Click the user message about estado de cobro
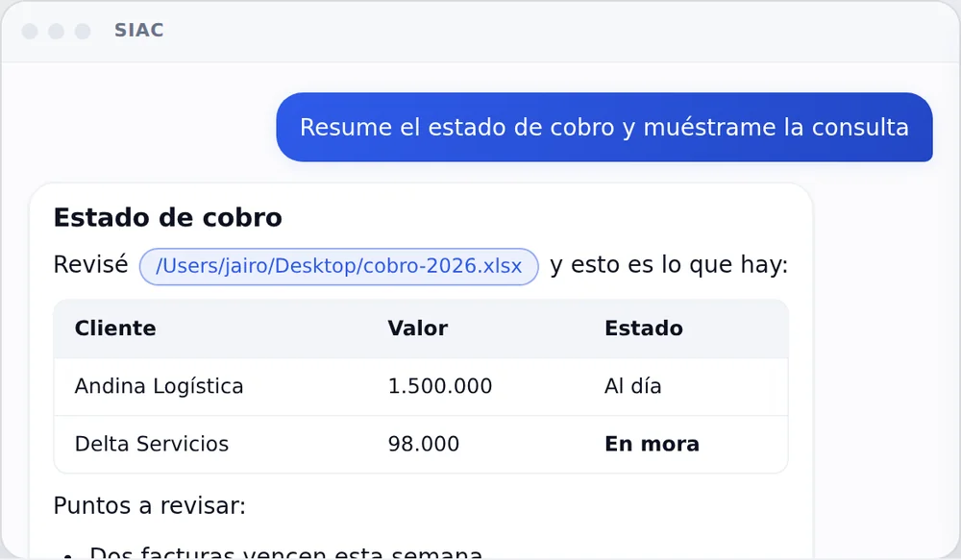The height and width of the screenshot is (560, 961). coord(604,128)
